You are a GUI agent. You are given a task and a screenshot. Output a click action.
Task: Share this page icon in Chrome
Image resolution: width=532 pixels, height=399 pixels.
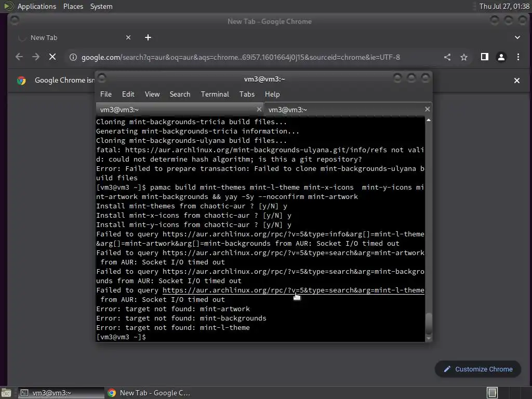pyautogui.click(x=447, y=57)
